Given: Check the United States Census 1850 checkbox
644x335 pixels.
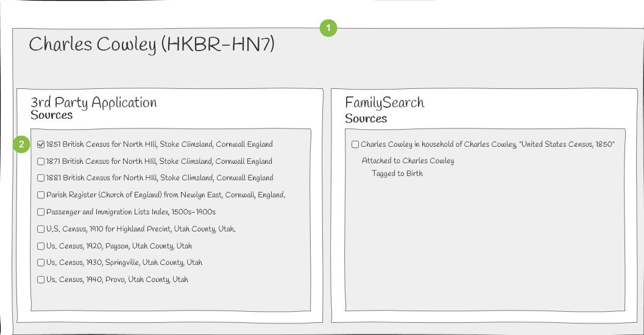Looking at the screenshot, I should coord(355,144).
